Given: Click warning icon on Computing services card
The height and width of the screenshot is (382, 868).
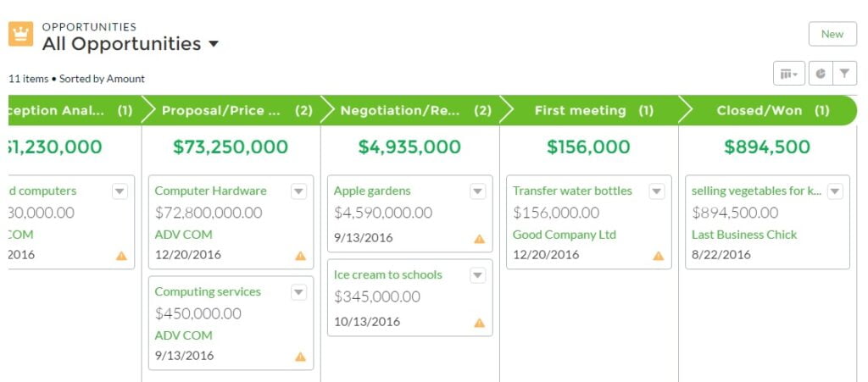Looking at the screenshot, I should tap(301, 357).
